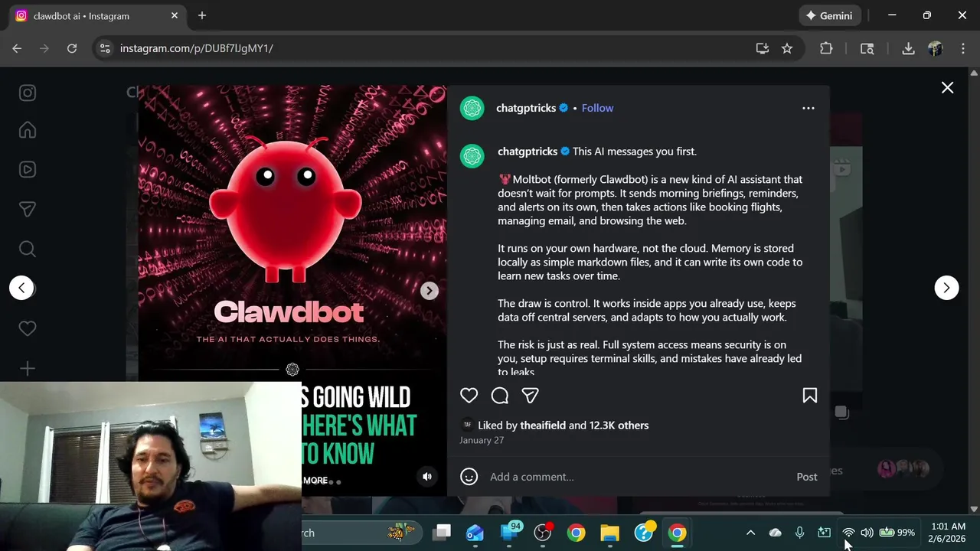Open Chrome menu three dots

pyautogui.click(x=962, y=48)
